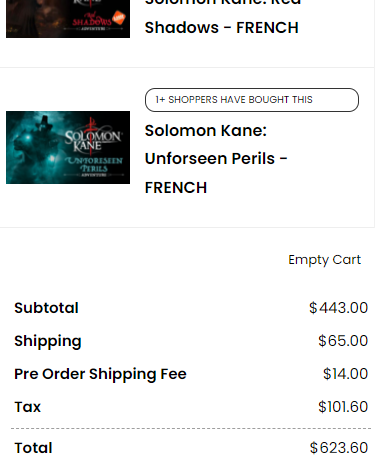Click the $101.60 tax amount

coord(343,407)
